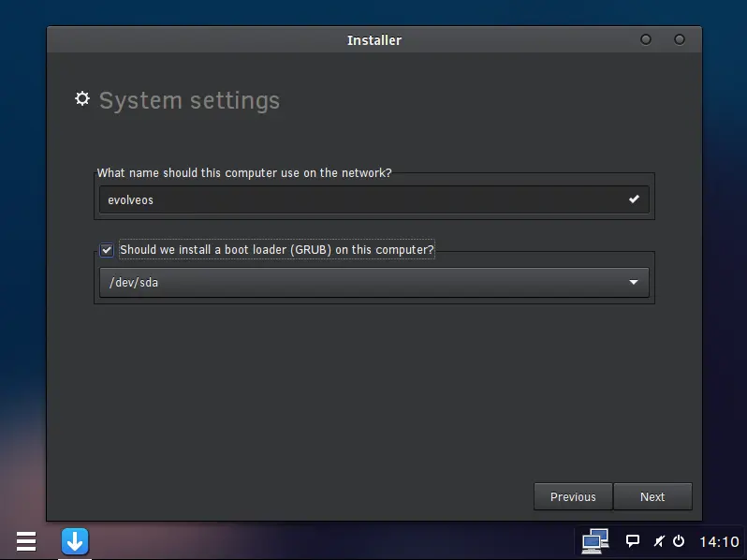
Task: Click the network name question label
Action: pos(244,172)
